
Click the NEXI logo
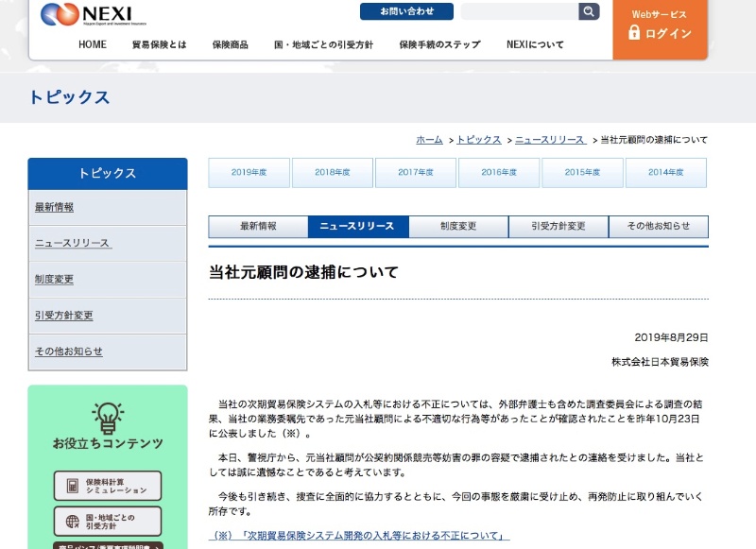click(x=87, y=14)
